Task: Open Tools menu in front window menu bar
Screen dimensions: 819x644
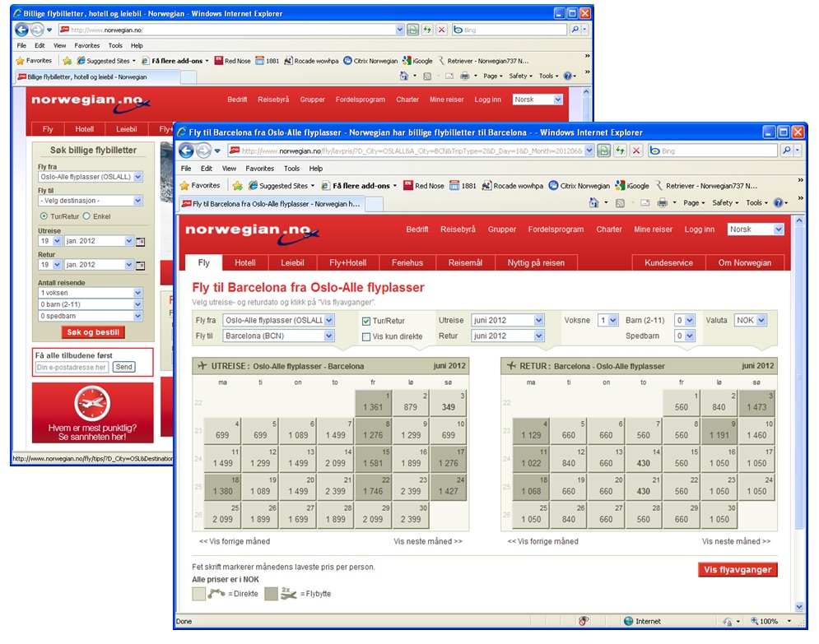Action: [291, 169]
